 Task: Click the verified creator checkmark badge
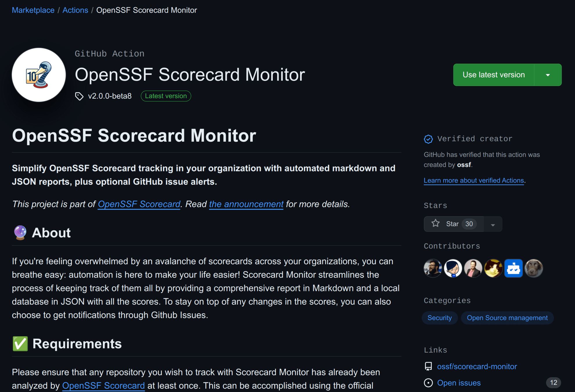pyautogui.click(x=428, y=139)
